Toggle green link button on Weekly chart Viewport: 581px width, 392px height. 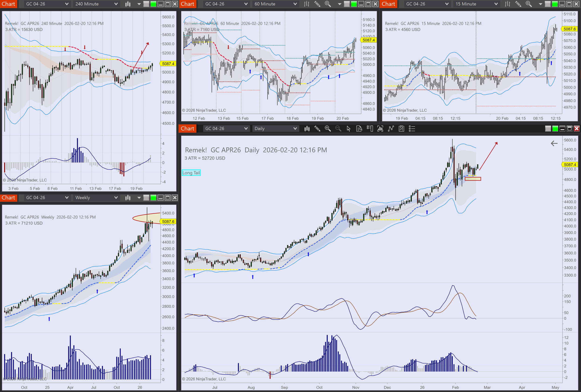[153, 198]
